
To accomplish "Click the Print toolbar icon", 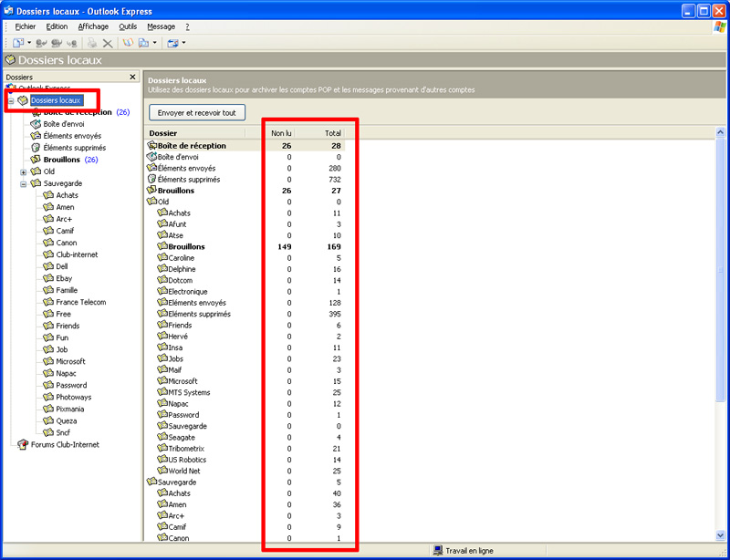I will coord(92,43).
